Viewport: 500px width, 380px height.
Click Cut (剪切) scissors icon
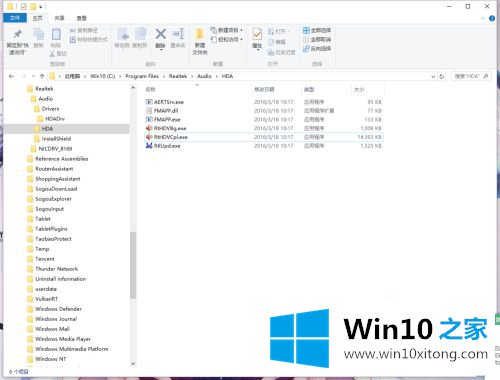[x=58, y=53]
